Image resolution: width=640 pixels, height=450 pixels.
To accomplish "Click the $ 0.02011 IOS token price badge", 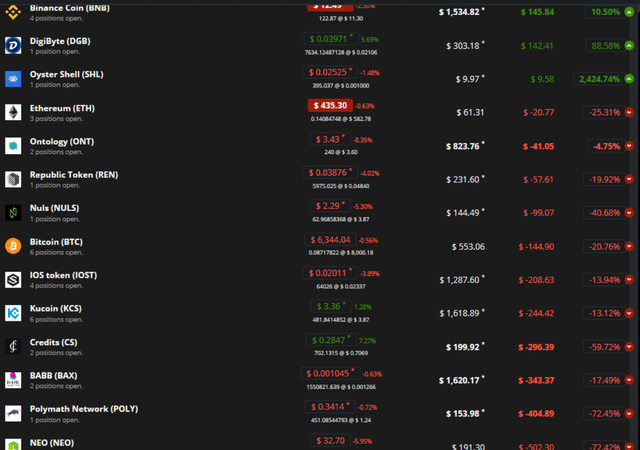I will coord(330,273).
